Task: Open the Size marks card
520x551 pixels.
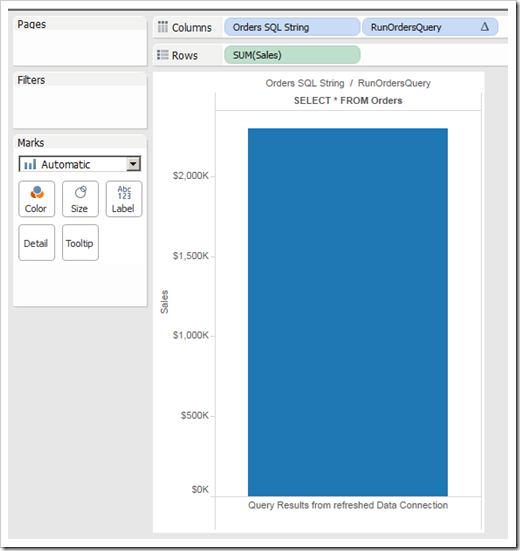Action: click(80, 199)
